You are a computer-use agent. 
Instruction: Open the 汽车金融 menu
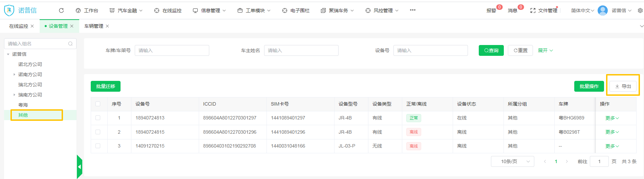[x=126, y=10]
